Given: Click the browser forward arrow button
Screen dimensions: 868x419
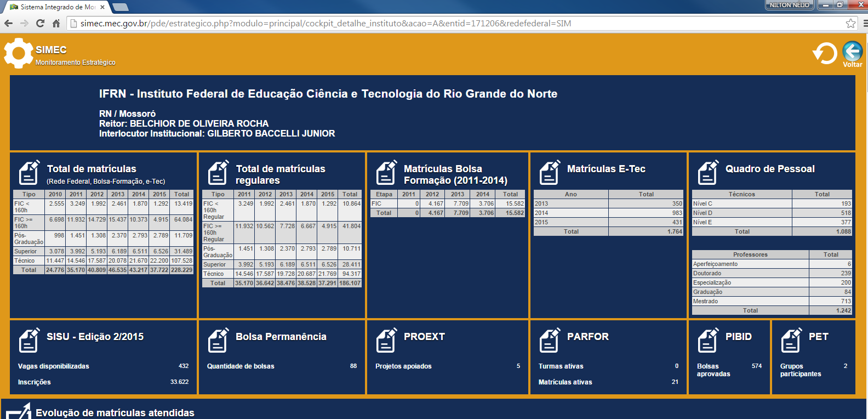Looking at the screenshot, I should tap(24, 23).
